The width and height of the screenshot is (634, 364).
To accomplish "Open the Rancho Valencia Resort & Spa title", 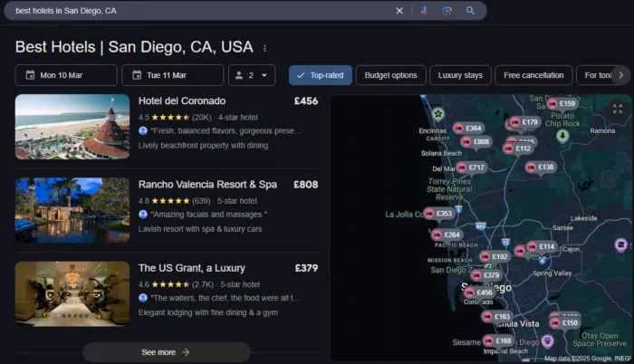I will [207, 185].
